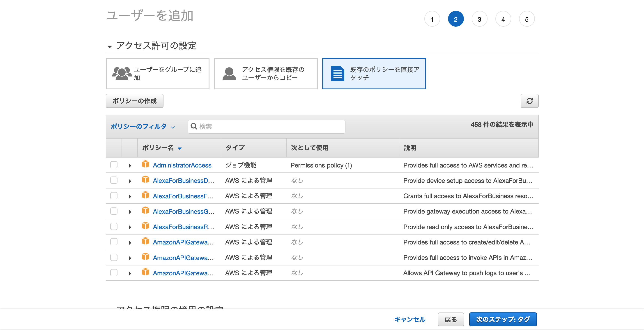644x330 pixels.
Task: Go to wizard step 3
Action: click(x=479, y=19)
